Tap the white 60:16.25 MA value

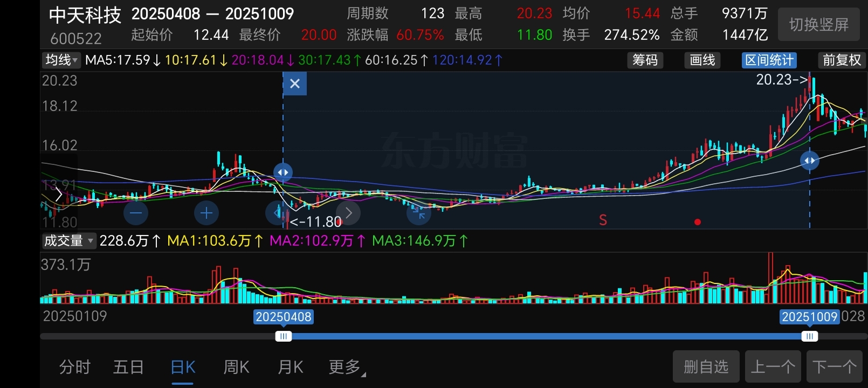click(397, 60)
